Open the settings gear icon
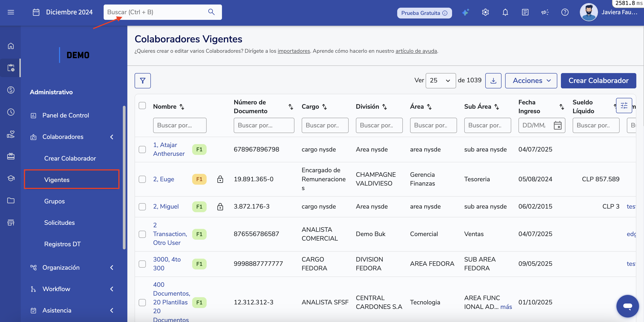The height and width of the screenshot is (322, 644). [x=485, y=12]
